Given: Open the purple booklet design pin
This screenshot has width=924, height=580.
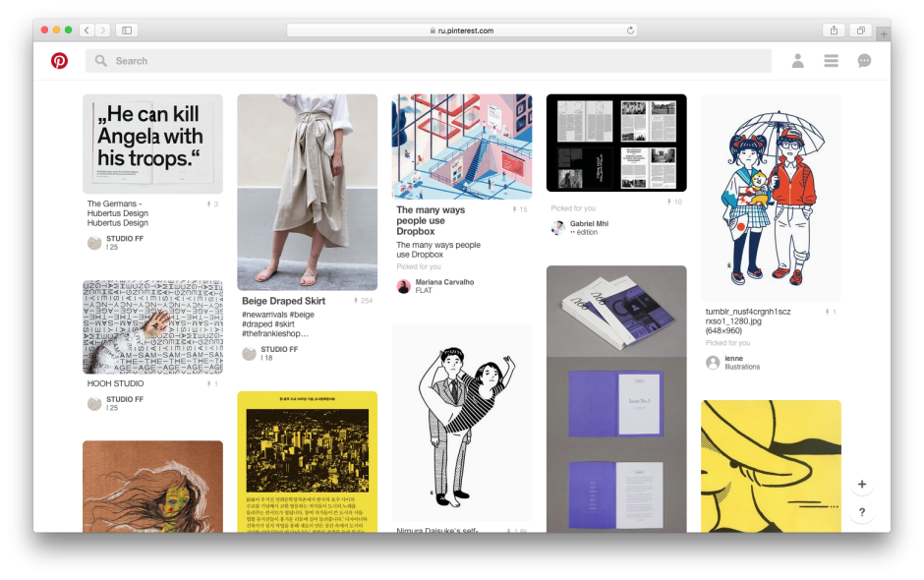Looking at the screenshot, I should [616, 399].
